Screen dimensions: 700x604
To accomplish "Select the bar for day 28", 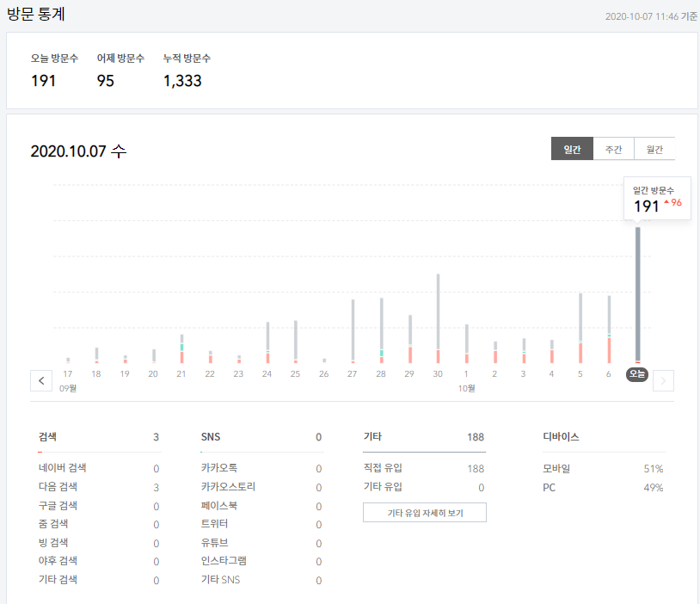I will 381,330.
